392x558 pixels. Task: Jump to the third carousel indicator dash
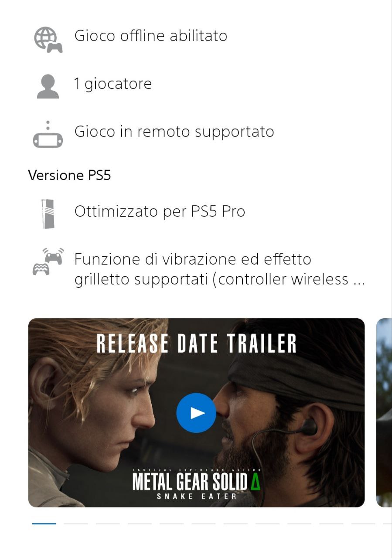(108, 523)
